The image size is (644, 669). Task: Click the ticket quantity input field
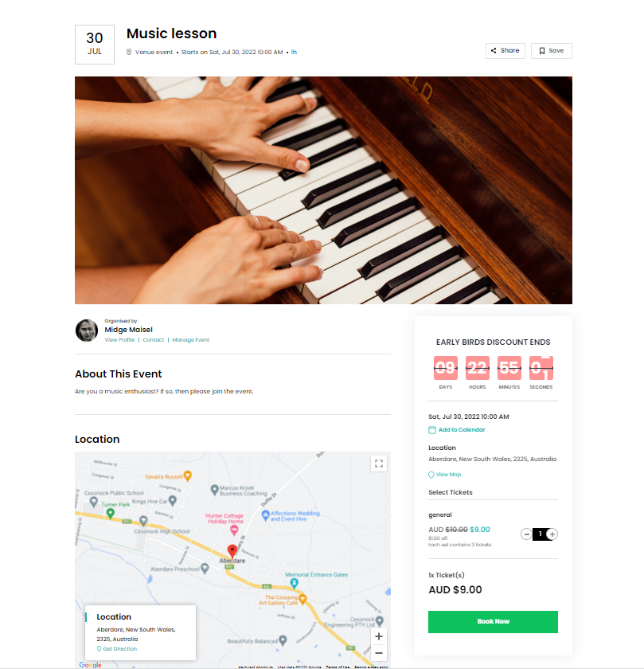540,534
